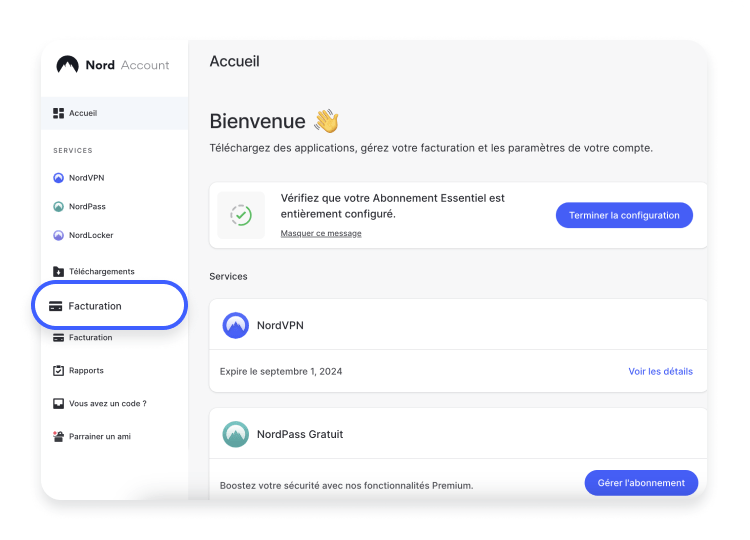Open the Accueil label in the sidebar

[x=83, y=113]
